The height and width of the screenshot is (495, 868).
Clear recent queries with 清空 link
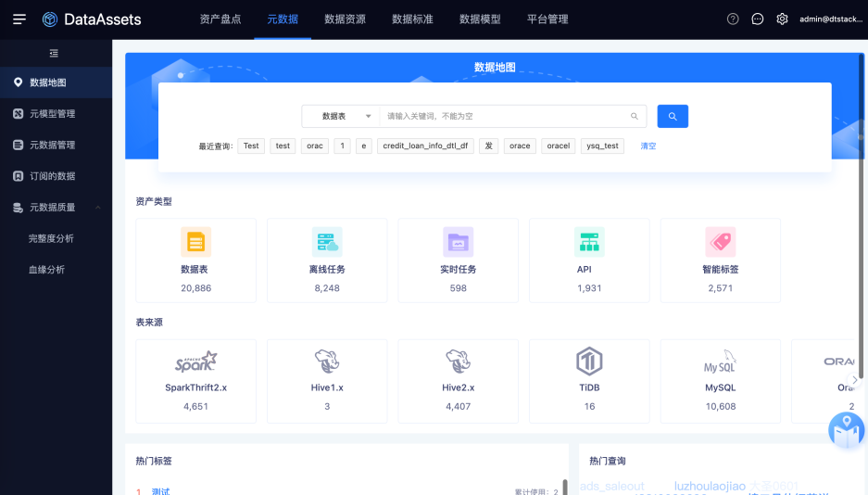coord(648,146)
